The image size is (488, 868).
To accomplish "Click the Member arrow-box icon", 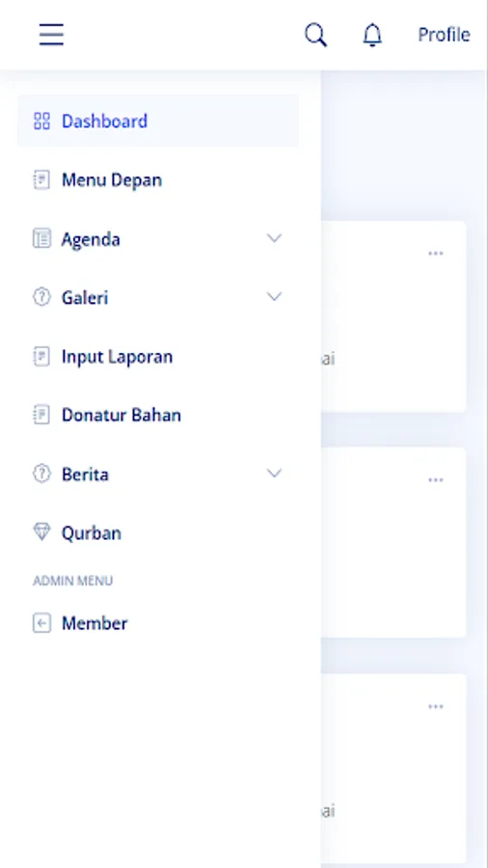I will pyautogui.click(x=41, y=623).
